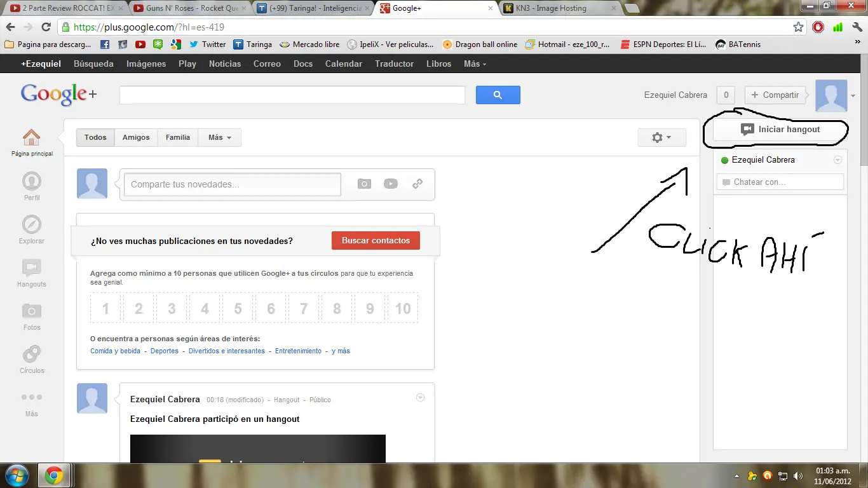The image size is (868, 488).
Task: Click the Buscar contactos button
Action: click(376, 240)
